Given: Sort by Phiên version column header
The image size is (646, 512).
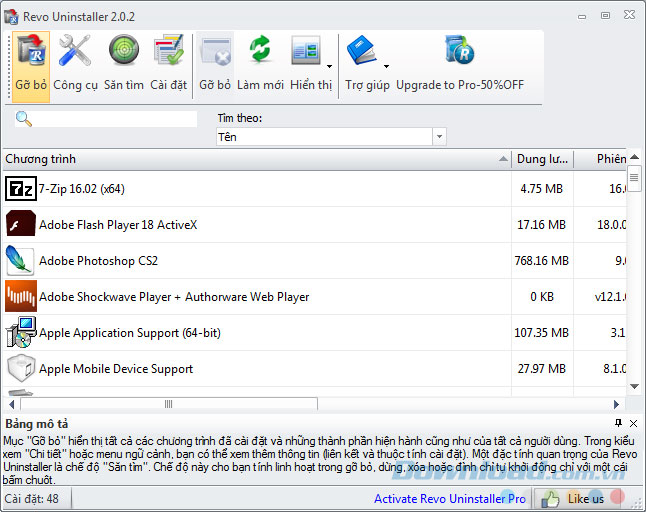Looking at the screenshot, I should pyautogui.click(x=600, y=159).
